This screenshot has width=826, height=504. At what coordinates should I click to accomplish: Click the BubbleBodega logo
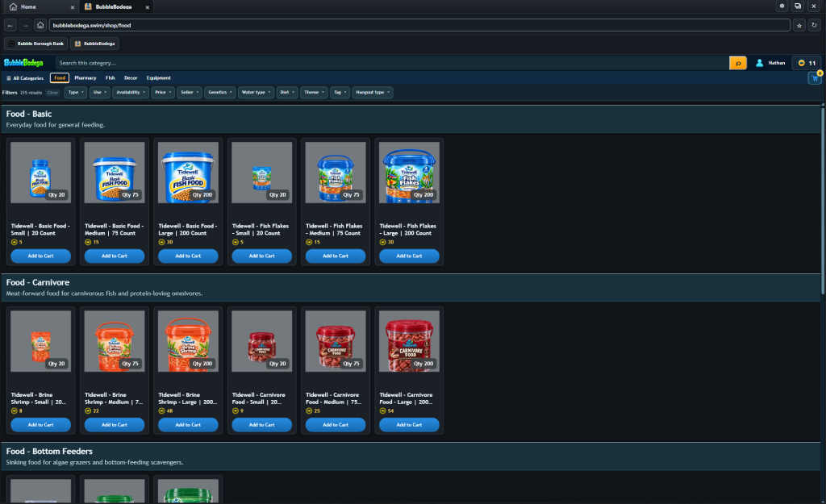pos(23,63)
